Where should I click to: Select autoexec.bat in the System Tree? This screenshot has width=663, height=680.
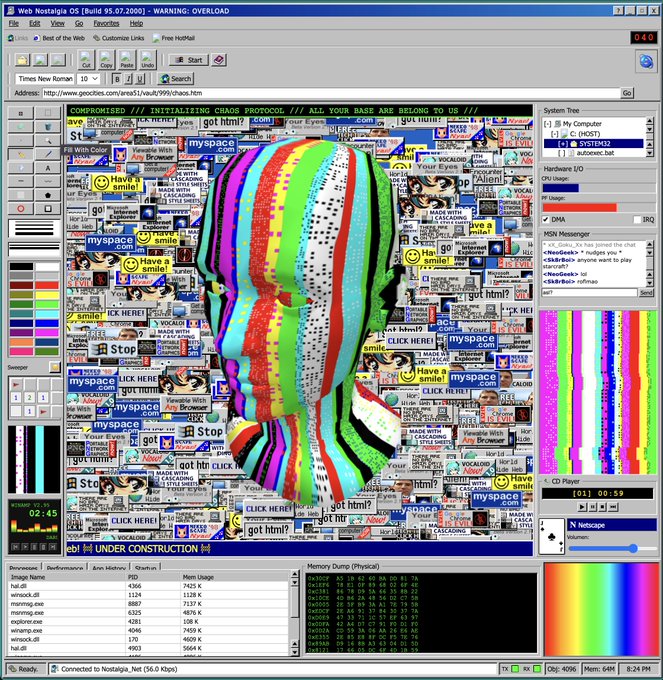595,153
